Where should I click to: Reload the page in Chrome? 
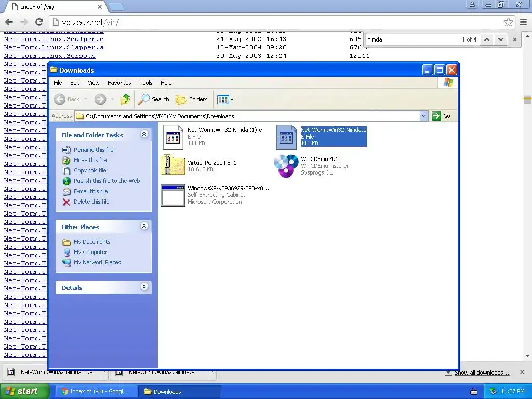[39, 22]
